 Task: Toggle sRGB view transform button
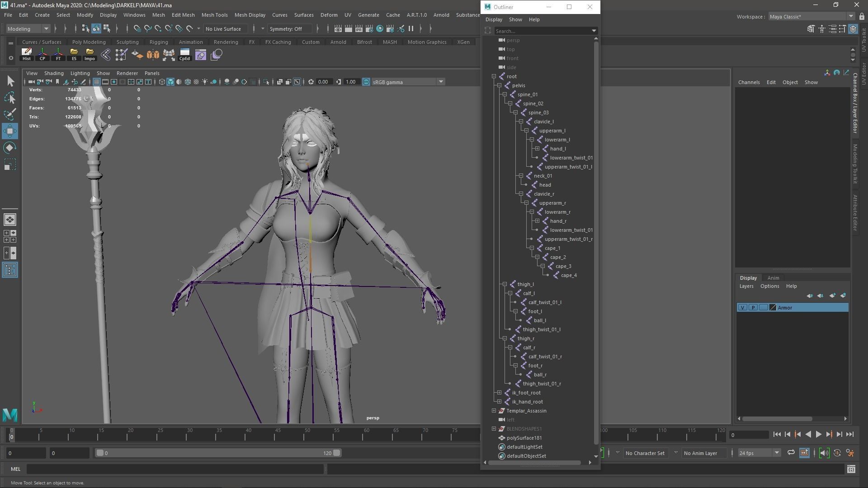pyautogui.click(x=366, y=82)
